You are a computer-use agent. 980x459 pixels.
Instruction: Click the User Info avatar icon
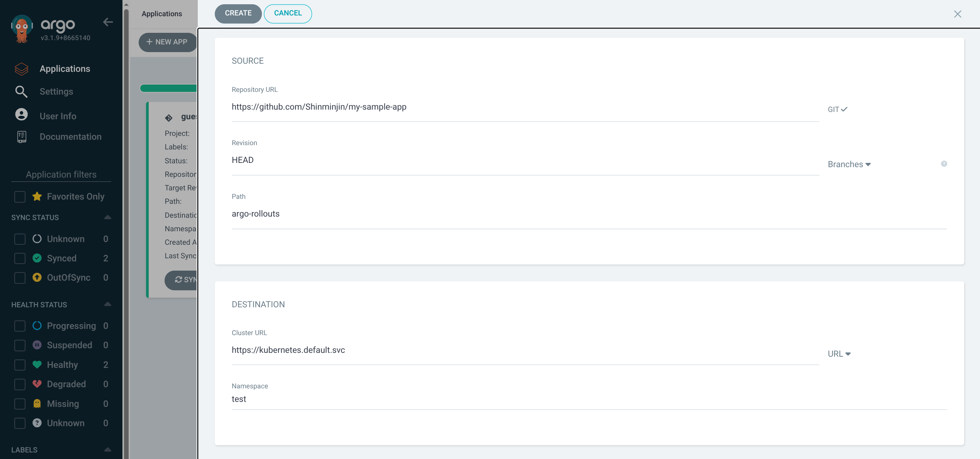pyautogui.click(x=21, y=115)
